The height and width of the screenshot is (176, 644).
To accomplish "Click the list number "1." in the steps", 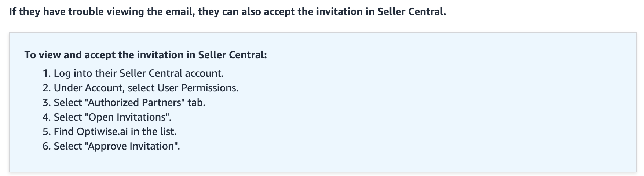I will point(47,73).
